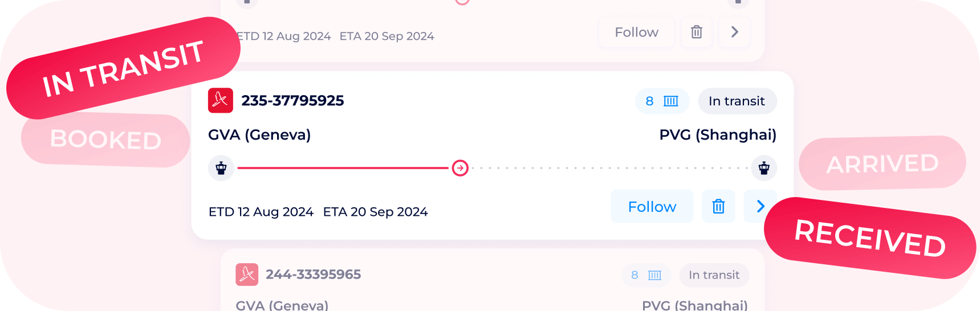
Task: Click the gray Follow button in the top card
Action: click(x=636, y=32)
